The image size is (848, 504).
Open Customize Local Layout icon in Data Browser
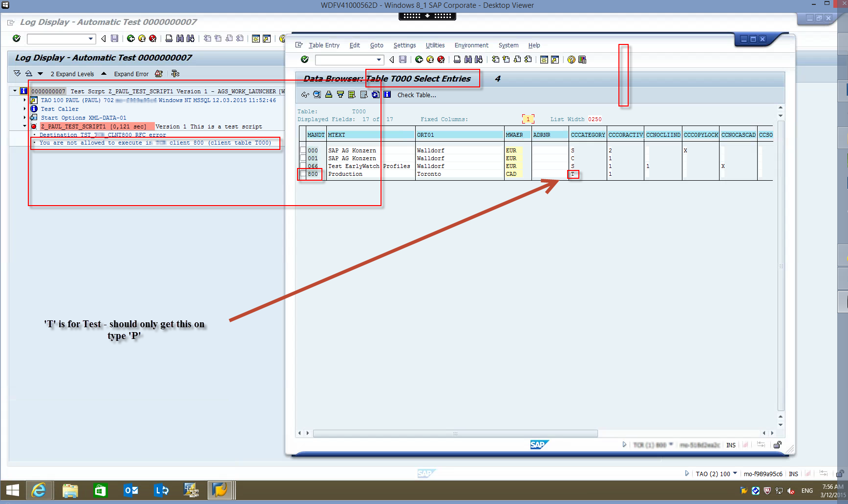(x=582, y=60)
